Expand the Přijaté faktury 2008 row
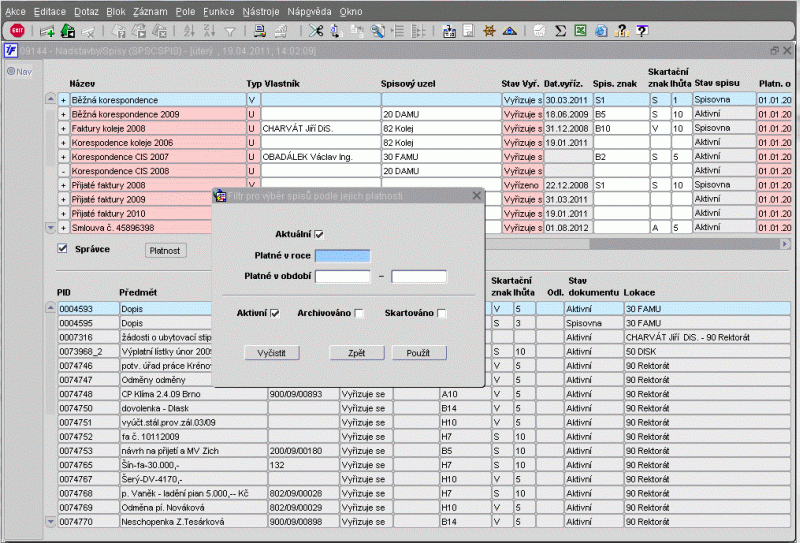Image resolution: width=800 pixels, height=543 pixels. pyautogui.click(x=63, y=185)
